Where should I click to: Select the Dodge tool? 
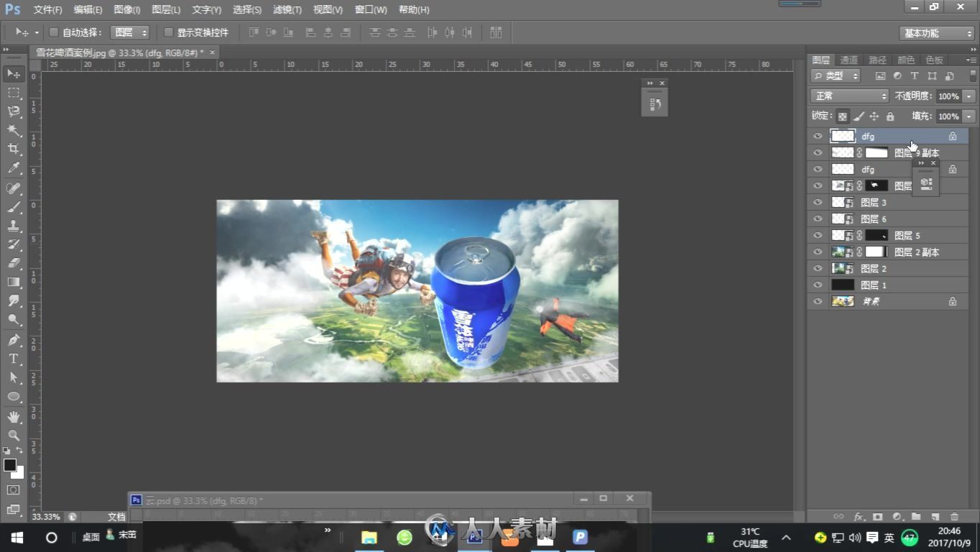(x=14, y=319)
